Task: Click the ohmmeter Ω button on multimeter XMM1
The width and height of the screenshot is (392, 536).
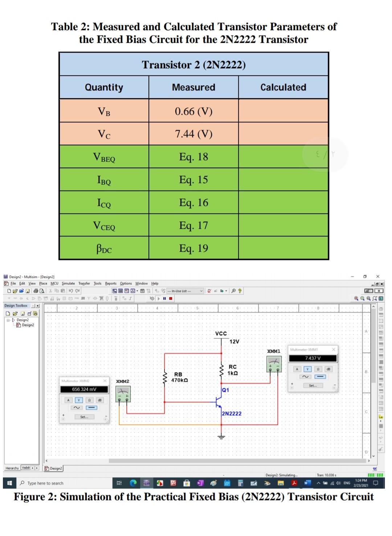Action: click(x=318, y=369)
